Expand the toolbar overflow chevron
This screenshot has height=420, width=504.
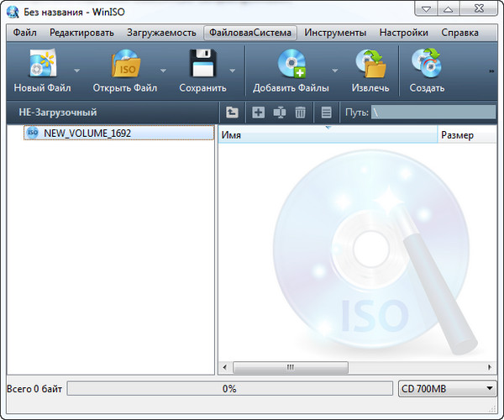pos(491,71)
